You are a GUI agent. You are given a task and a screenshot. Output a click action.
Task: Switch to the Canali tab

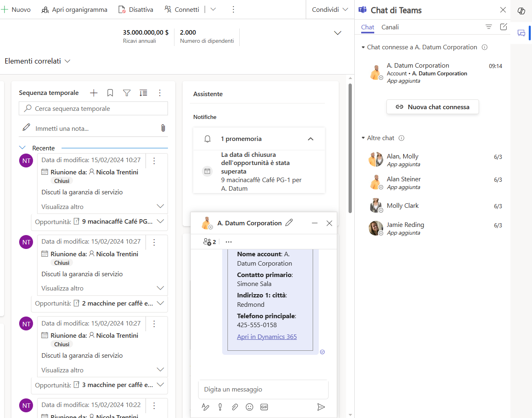coord(390,27)
